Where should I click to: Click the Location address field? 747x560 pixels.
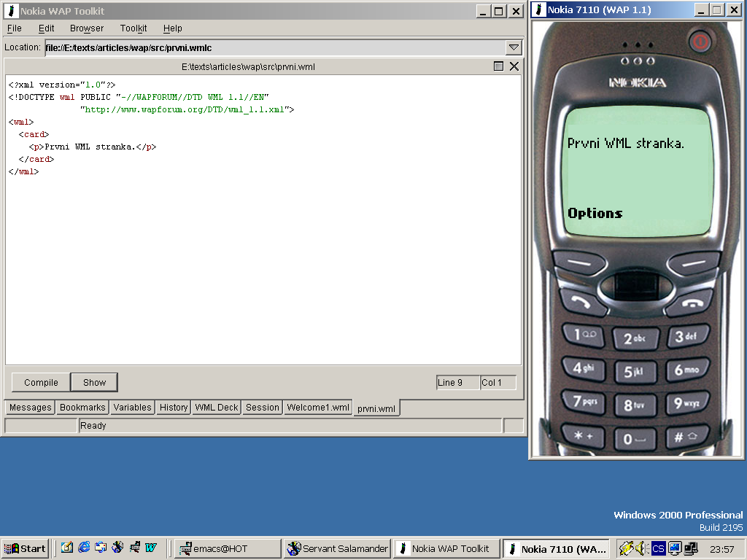tap(275, 47)
